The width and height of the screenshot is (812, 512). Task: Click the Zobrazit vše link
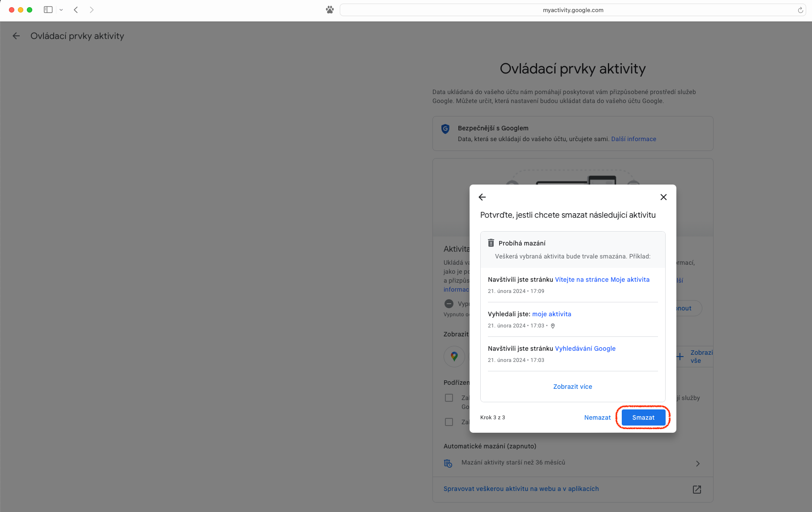point(701,357)
